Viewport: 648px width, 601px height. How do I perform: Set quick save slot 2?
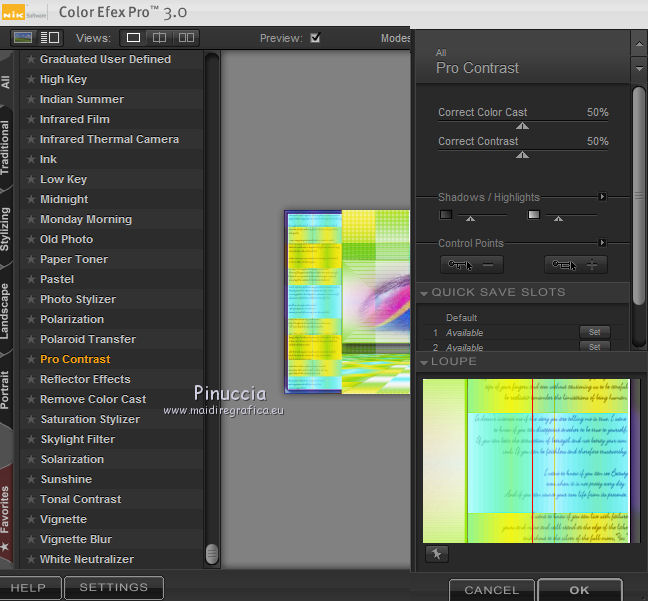point(594,346)
